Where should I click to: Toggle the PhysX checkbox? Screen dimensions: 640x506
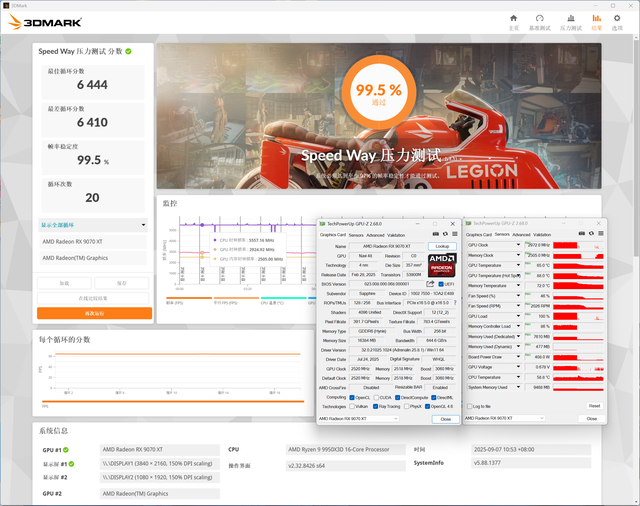coord(407,406)
